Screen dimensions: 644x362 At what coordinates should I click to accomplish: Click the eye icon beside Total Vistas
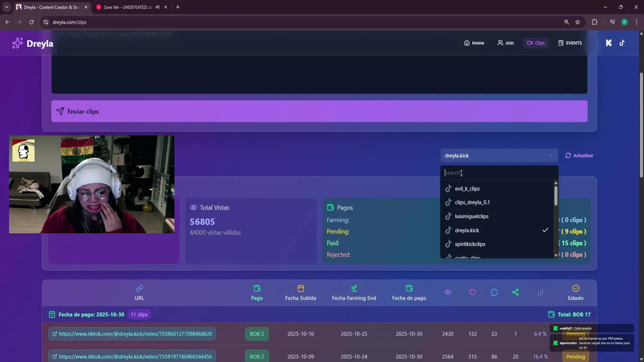click(x=193, y=208)
